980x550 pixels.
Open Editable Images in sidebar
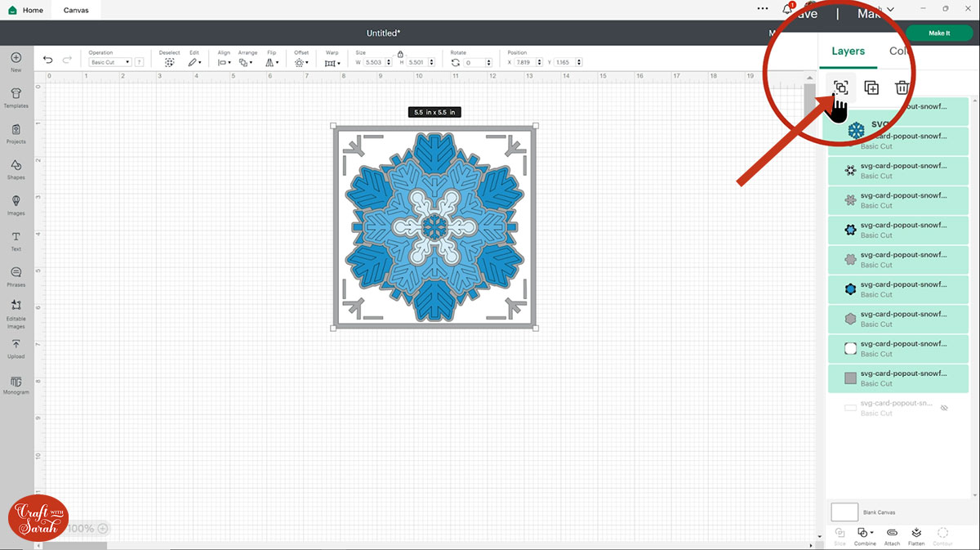[16, 315]
